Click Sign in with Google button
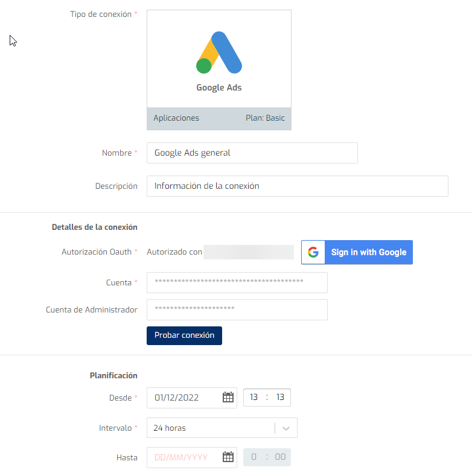Viewport: 472px width, 476px height. click(357, 252)
